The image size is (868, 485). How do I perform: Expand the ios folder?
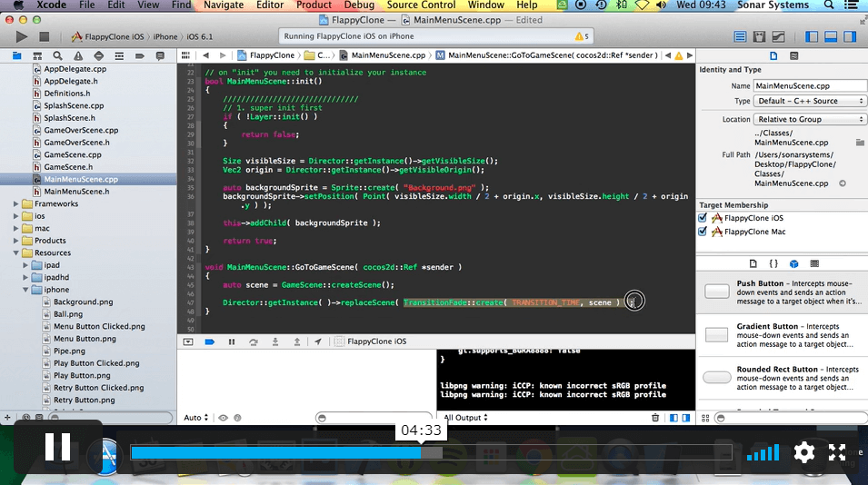click(x=16, y=215)
